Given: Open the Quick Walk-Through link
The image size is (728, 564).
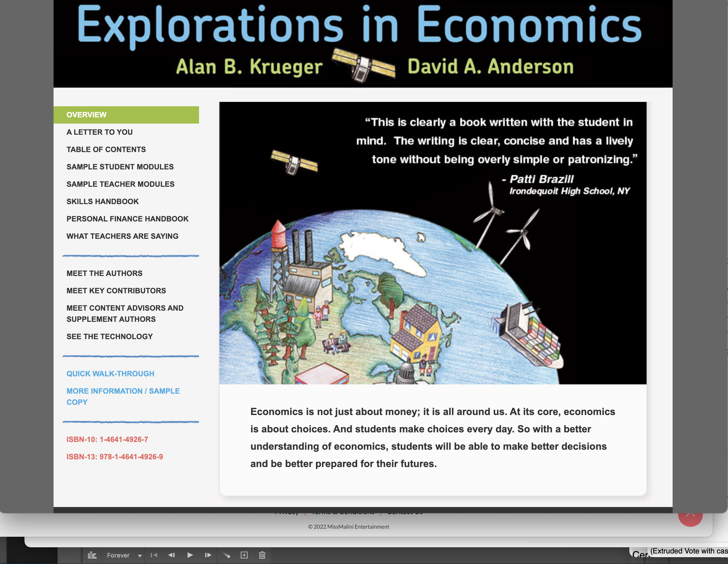Looking at the screenshot, I should [x=110, y=374].
